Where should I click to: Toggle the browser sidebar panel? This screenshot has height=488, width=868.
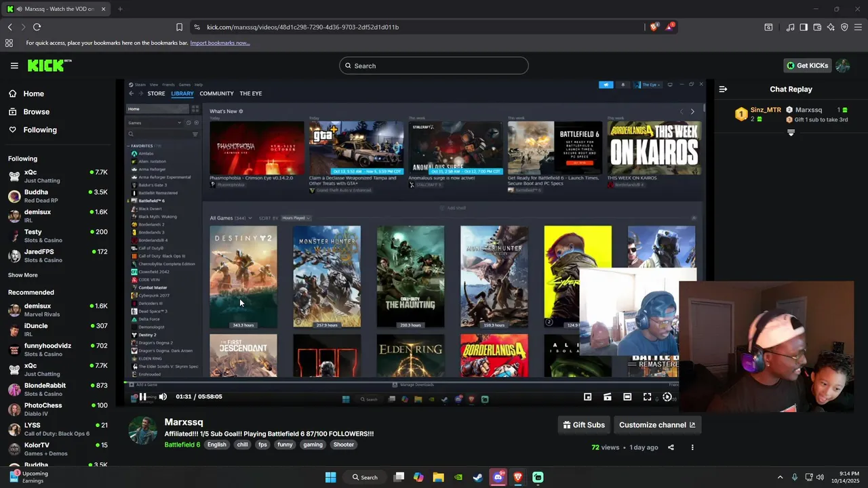(x=804, y=27)
